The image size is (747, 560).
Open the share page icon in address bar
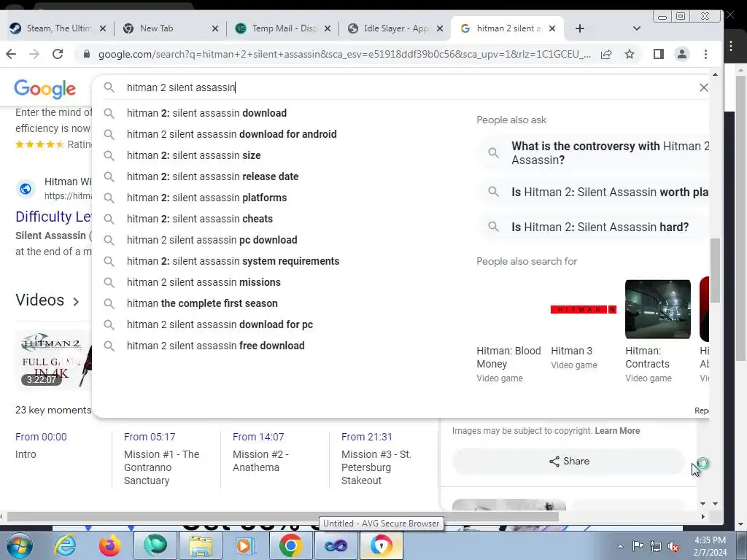[606, 54]
